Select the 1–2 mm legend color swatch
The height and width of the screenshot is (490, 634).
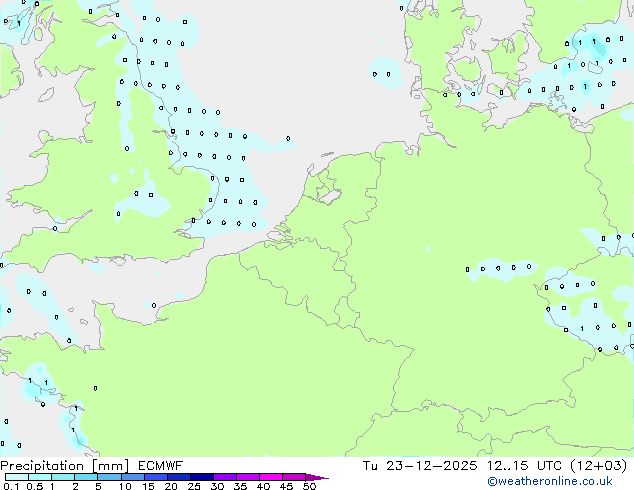[x=63, y=477]
